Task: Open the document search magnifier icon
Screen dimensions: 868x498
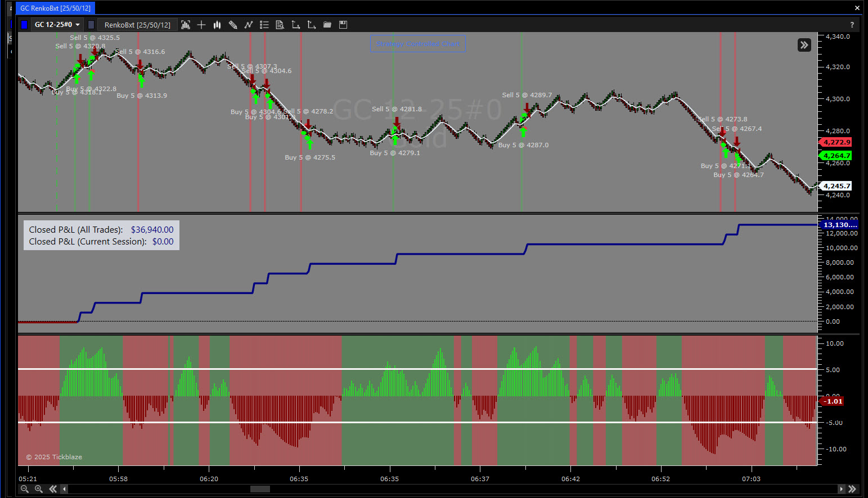Action: [x=280, y=25]
